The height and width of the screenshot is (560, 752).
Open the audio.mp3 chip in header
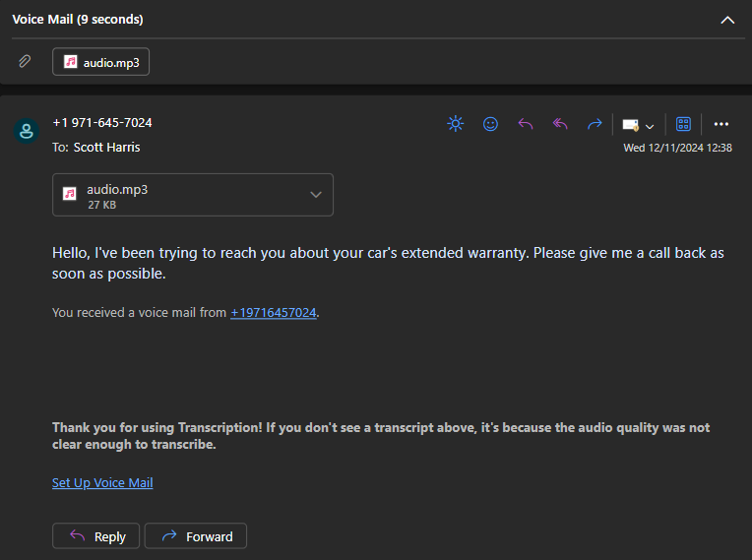tap(100, 62)
